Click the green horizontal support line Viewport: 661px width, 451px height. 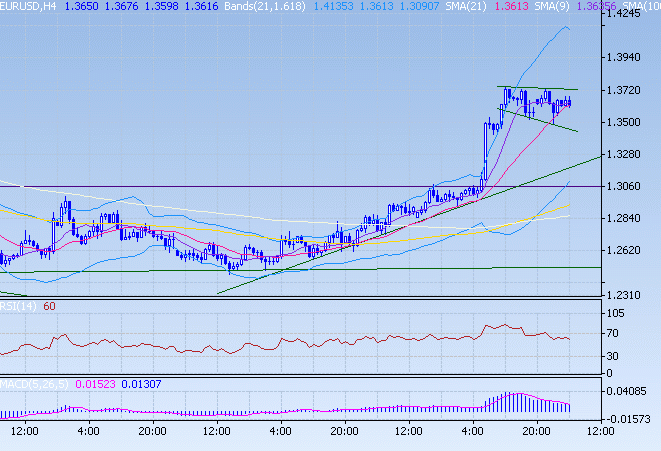pyautogui.click(x=300, y=269)
